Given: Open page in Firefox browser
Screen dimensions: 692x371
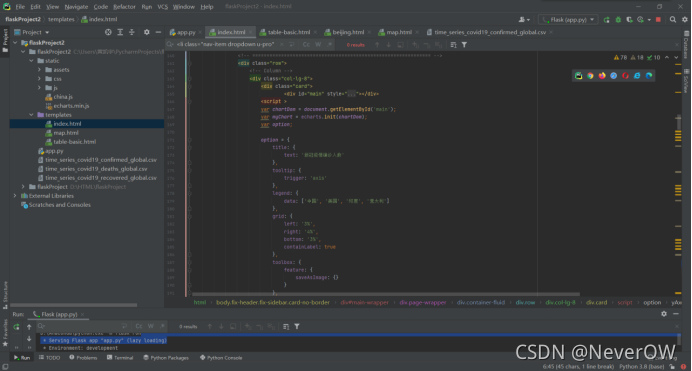Looking at the screenshot, I should [602, 76].
